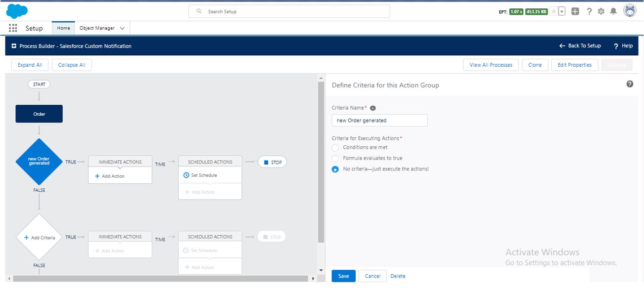Delete this criteria node
The width and height of the screenshot is (644, 291).
point(398,276)
